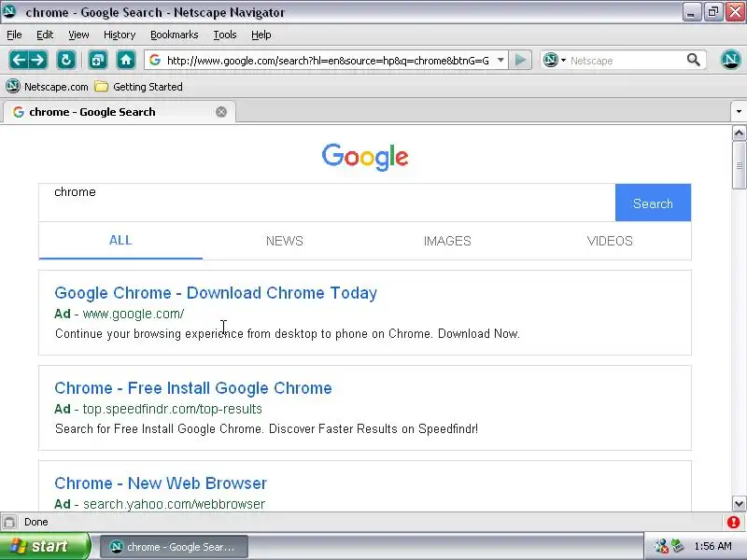The height and width of the screenshot is (560, 747).
Task: Select the chrome - Google Search browser tab
Action: coord(118,112)
